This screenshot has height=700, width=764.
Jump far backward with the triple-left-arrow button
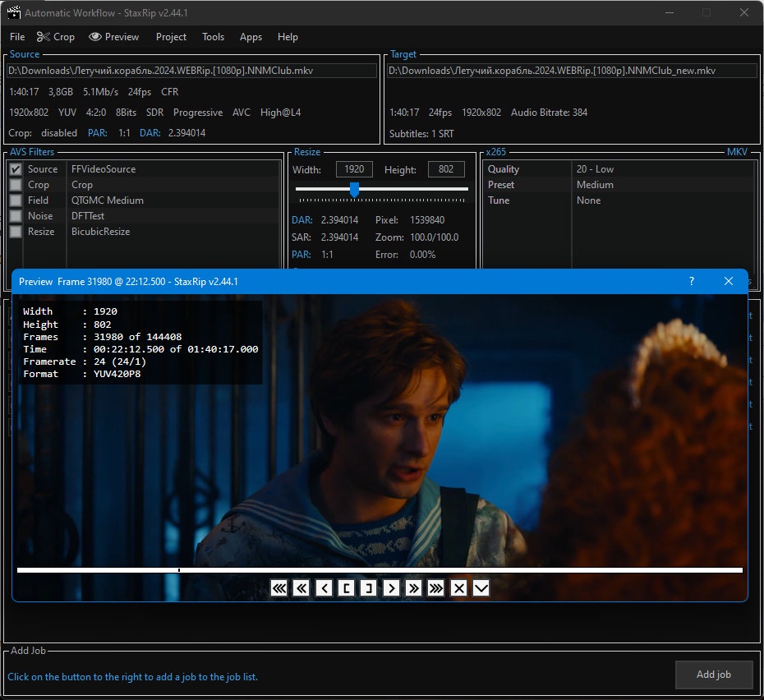point(279,588)
